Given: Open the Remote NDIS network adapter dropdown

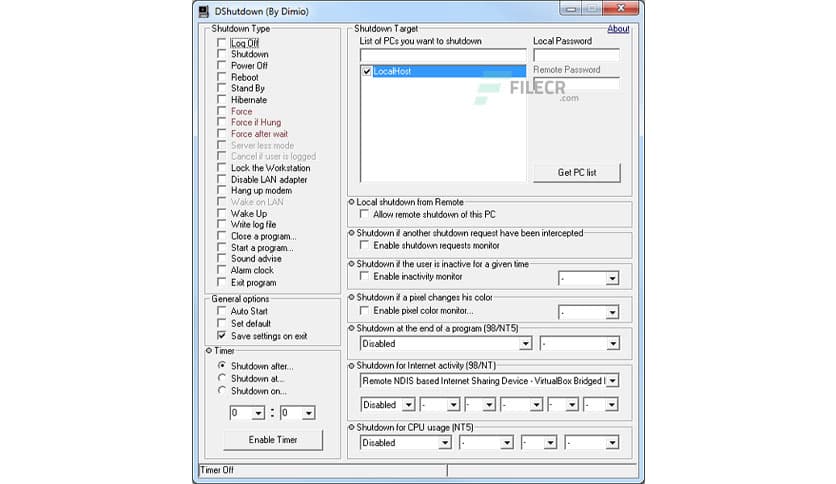Looking at the screenshot, I should click(x=613, y=381).
